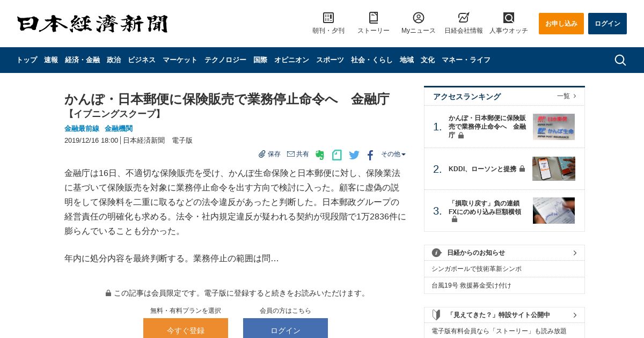This screenshot has width=644, height=338.
Task: Click the 日経からのお知らせ info icon
Action: click(x=437, y=253)
